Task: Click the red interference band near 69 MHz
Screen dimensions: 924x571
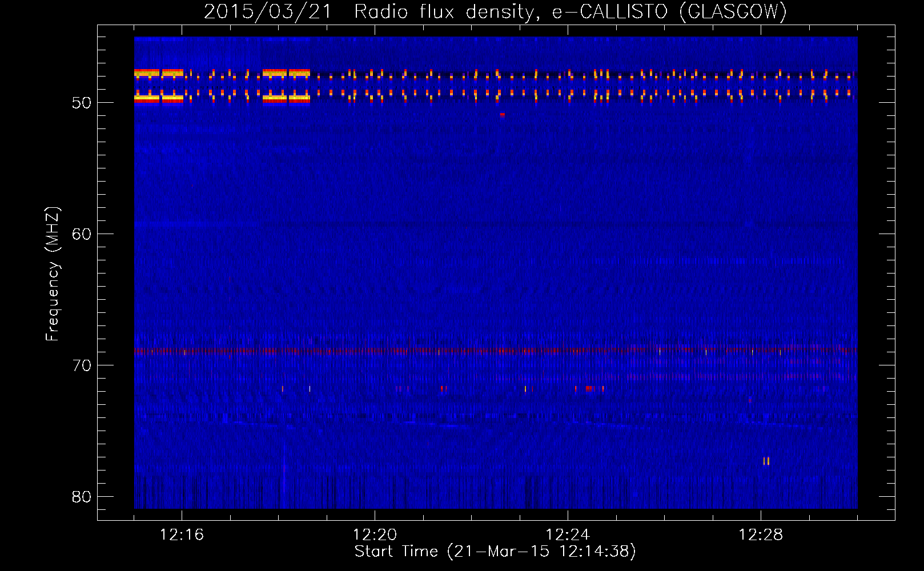Action: coord(496,351)
